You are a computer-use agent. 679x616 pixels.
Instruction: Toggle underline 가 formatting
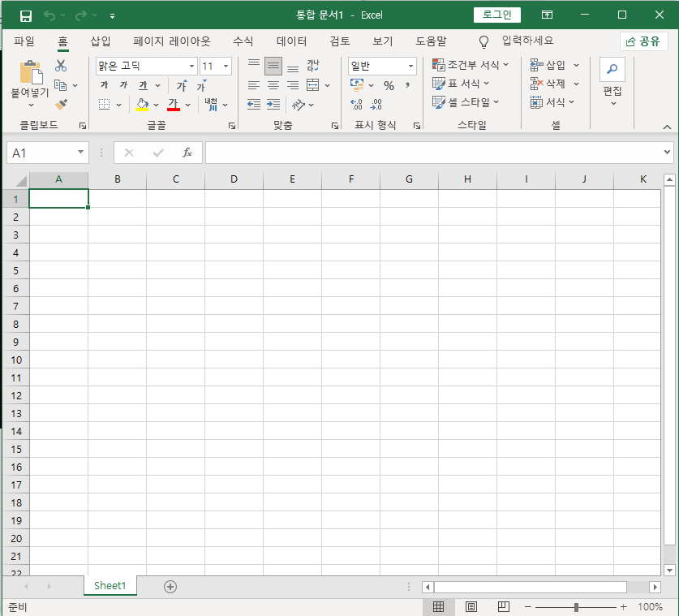pos(144,85)
